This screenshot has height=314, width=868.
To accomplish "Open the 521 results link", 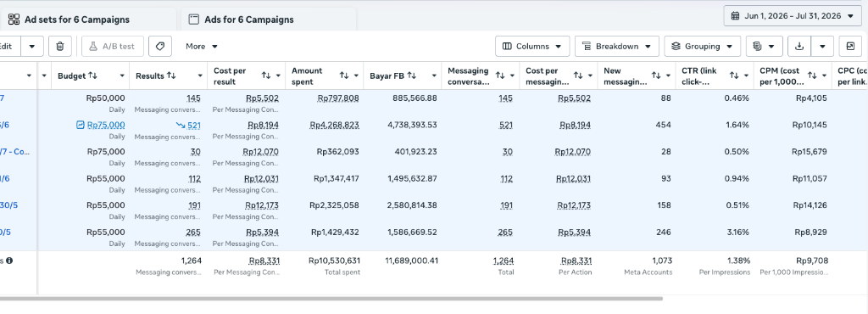I will click(194, 125).
